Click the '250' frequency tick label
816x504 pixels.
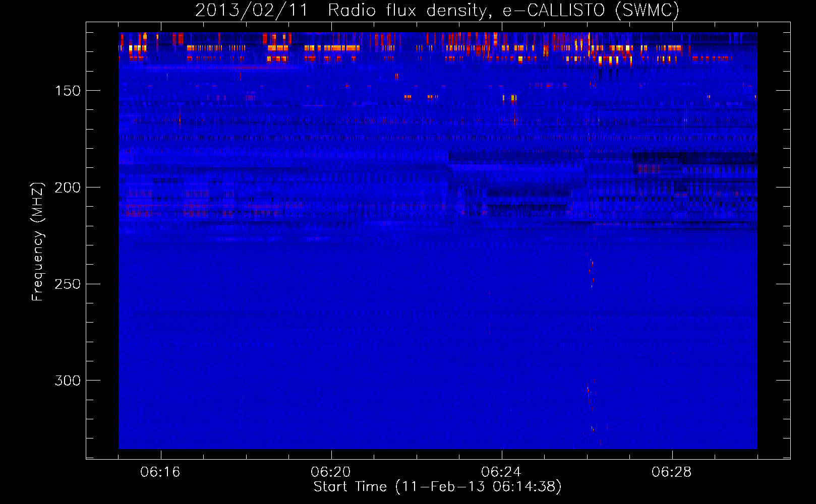[x=68, y=284]
